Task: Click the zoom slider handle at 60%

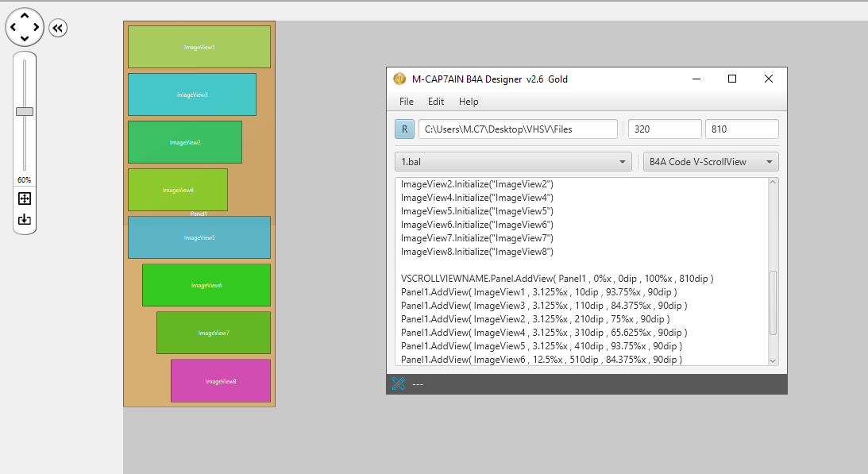Action: click(25, 111)
